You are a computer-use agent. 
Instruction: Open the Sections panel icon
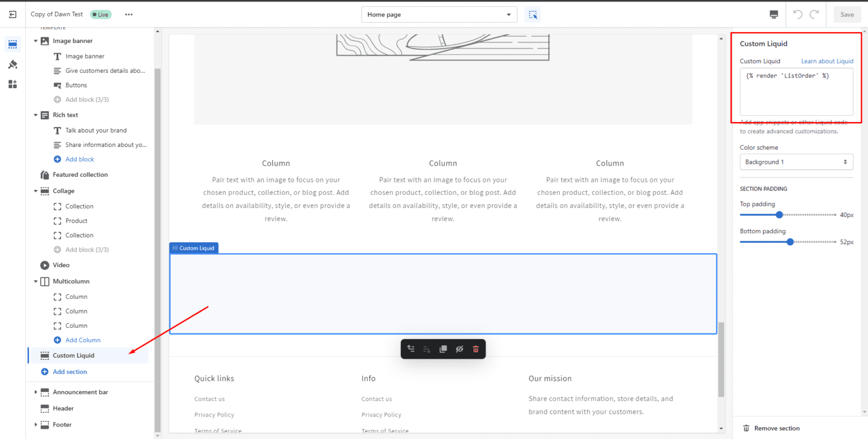(x=12, y=44)
